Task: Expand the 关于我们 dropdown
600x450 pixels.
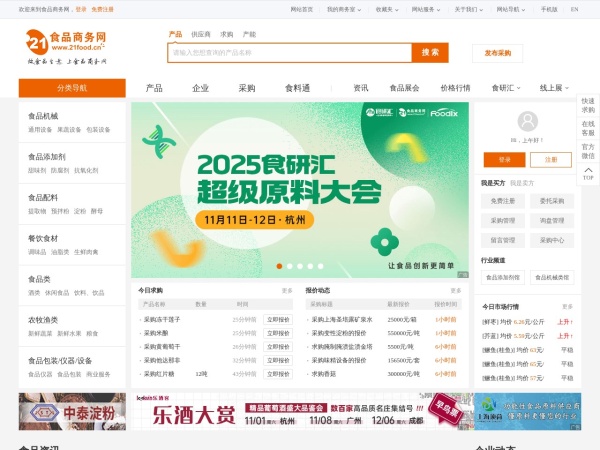Action: tap(468, 10)
